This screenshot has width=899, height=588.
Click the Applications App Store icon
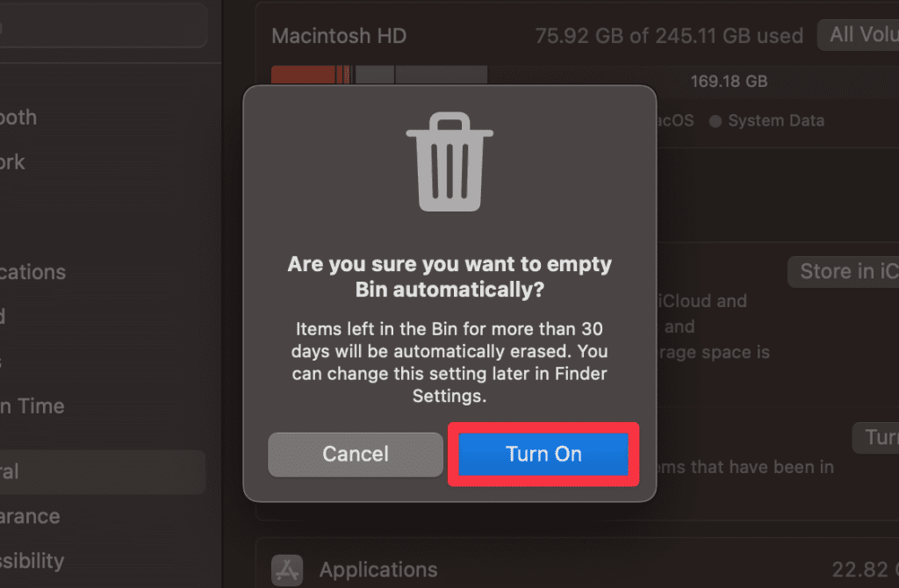click(287, 569)
